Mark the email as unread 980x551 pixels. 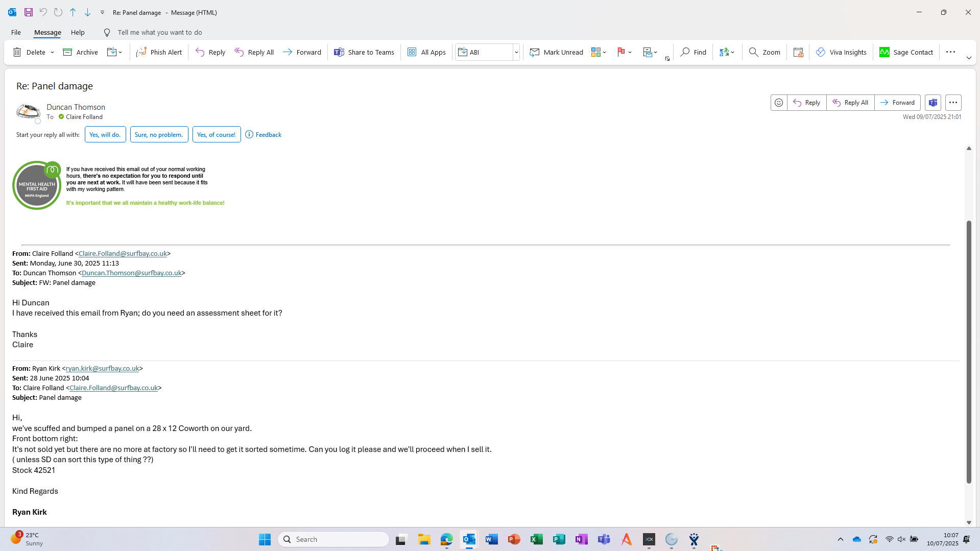(x=556, y=52)
